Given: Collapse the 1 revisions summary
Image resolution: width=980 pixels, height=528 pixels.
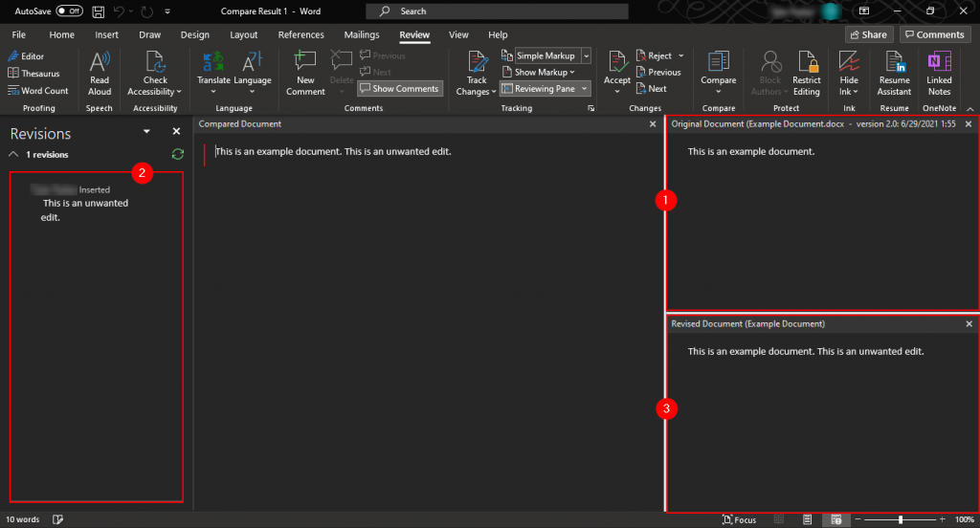Looking at the screenshot, I should pyautogui.click(x=13, y=154).
